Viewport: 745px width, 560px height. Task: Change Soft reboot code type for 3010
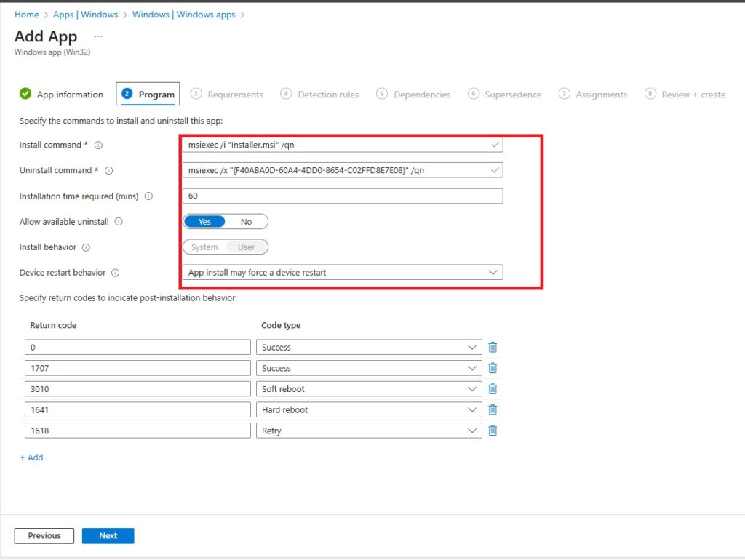pos(369,389)
